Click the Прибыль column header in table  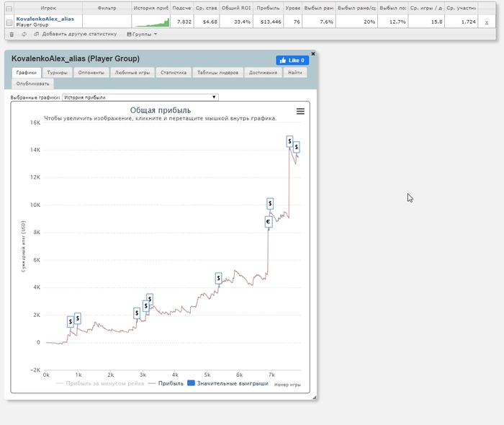(x=268, y=8)
